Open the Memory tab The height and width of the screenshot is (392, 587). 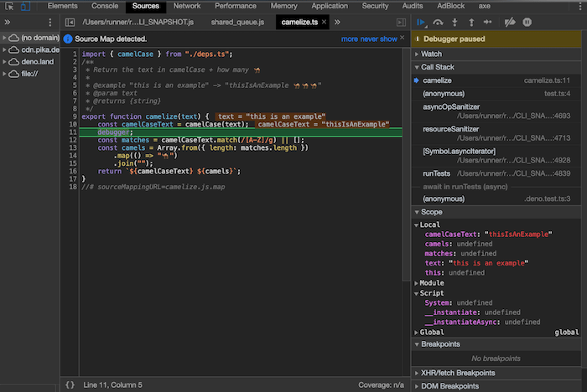283,6
